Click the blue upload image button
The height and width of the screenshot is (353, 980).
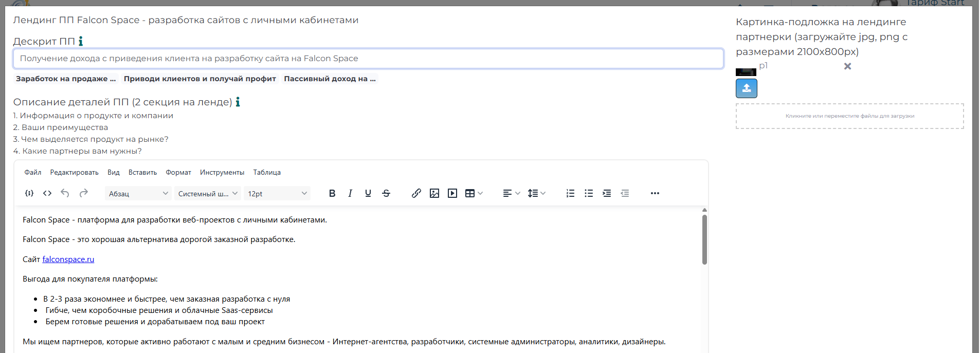(746, 88)
